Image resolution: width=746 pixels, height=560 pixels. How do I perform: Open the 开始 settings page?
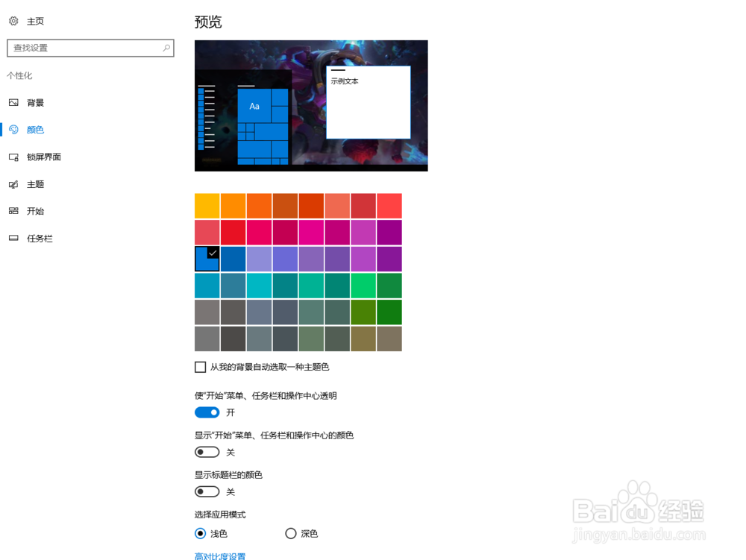coord(35,211)
